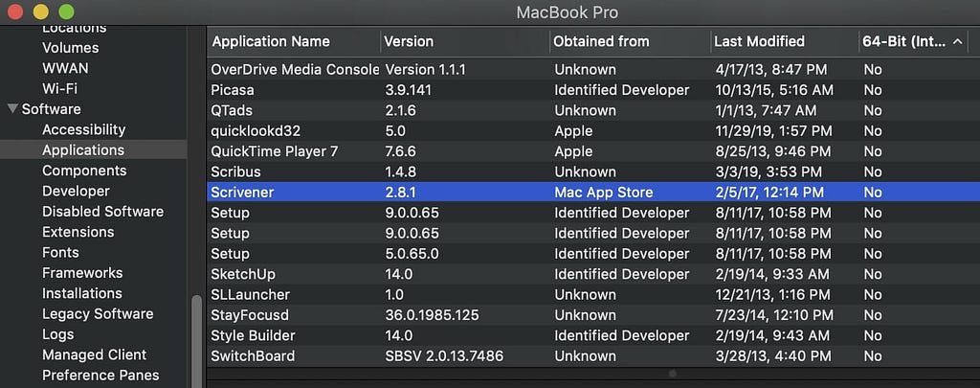
Task: Click the 2/19/14, 9:33 AM date
Action: click(772, 274)
